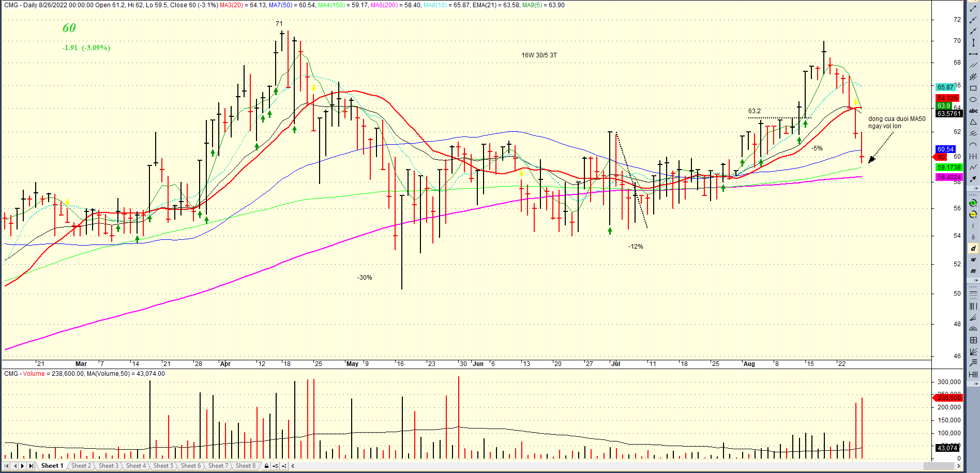Open the Sheet 5 tab
The width and height of the screenshot is (980, 473).
(163, 466)
